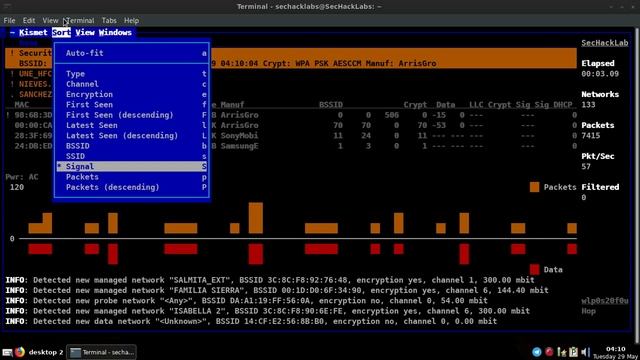
Task: Click the MAC column header
Action: [22, 104]
